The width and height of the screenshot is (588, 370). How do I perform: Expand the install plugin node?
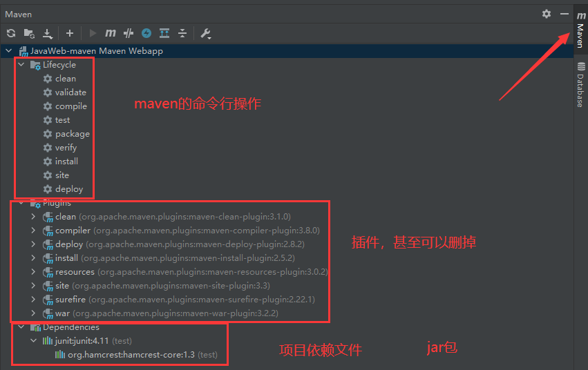click(x=33, y=258)
